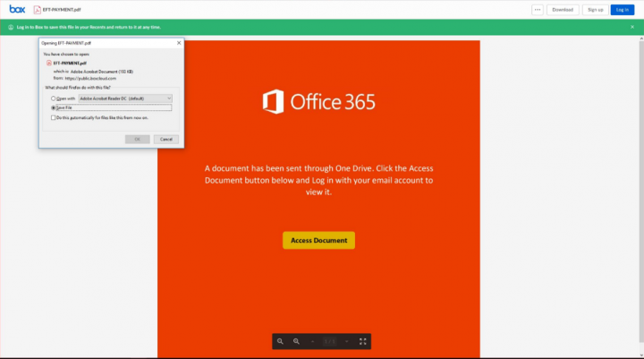Click the PDF file icon beside EFT-PAYMENT.pdf in header
Image resolution: width=644 pixels, height=359 pixels.
[x=38, y=10]
